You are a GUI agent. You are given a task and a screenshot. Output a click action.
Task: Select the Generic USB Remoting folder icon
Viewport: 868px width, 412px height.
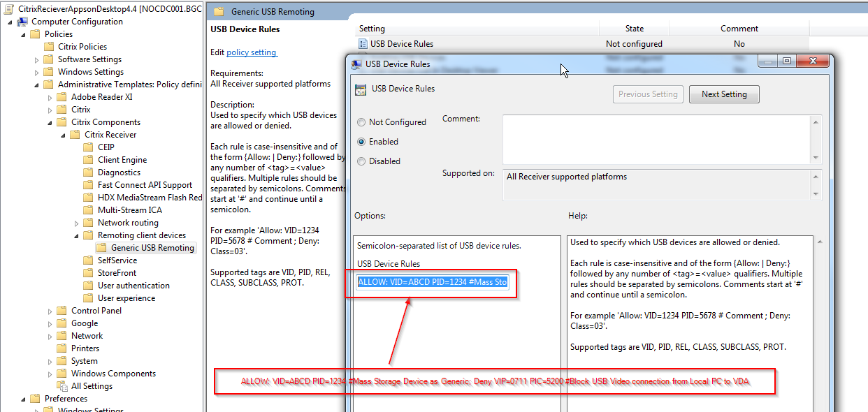point(101,248)
